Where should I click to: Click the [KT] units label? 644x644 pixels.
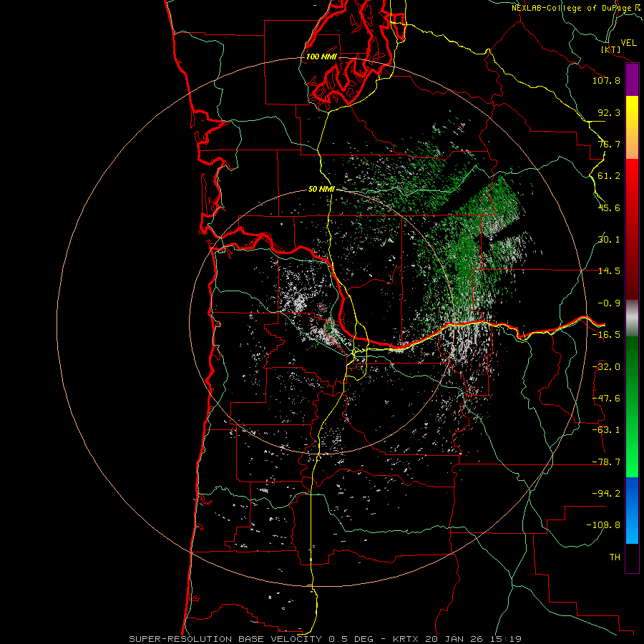[611, 49]
